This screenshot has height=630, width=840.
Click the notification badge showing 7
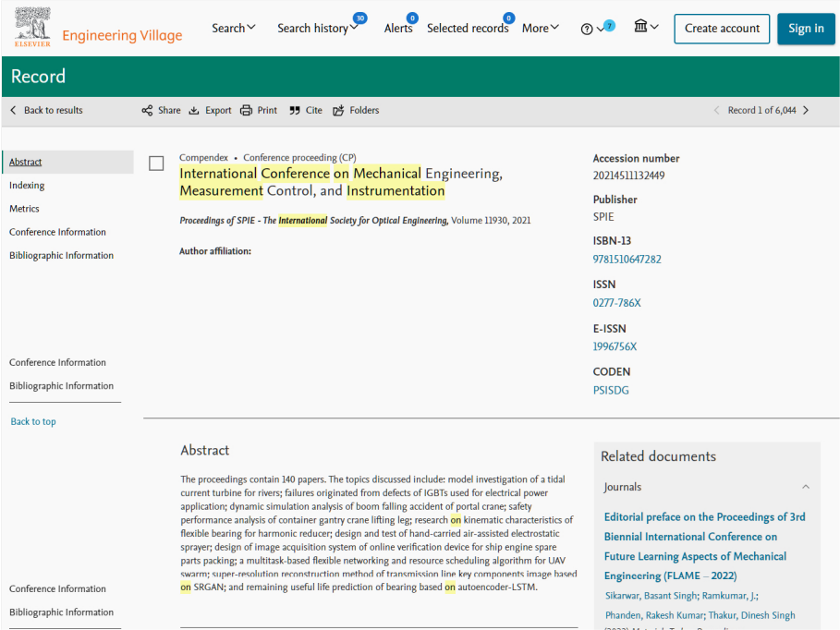point(609,26)
